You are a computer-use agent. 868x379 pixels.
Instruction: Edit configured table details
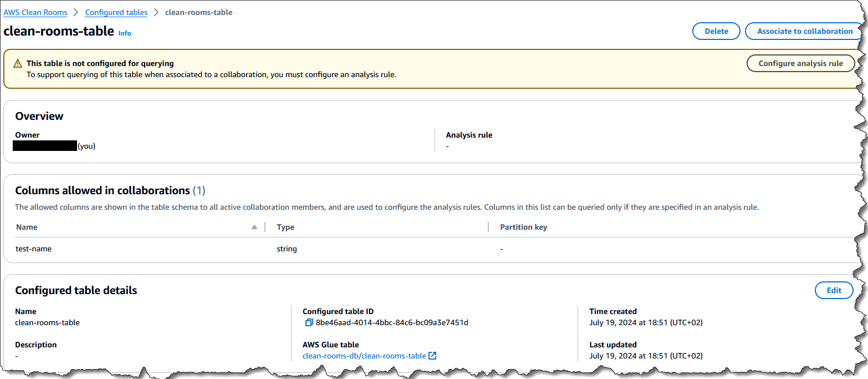[x=834, y=290]
